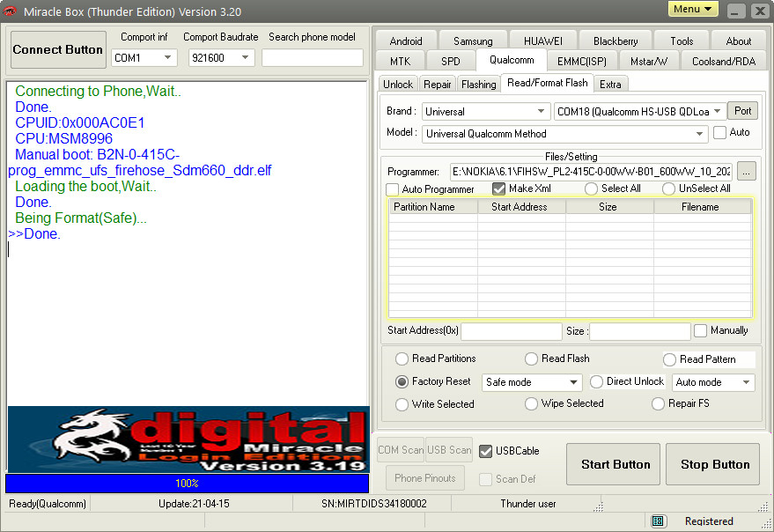Select the Direct Unlock radio button
The image size is (774, 532).
pos(596,382)
